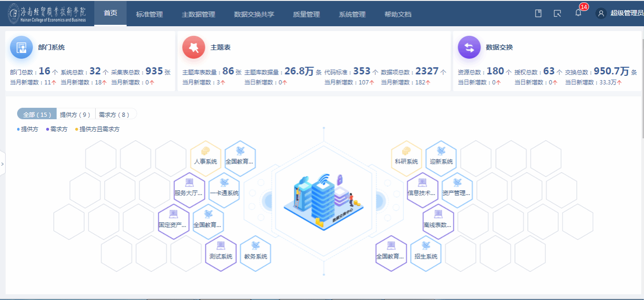Viewport: 644px width, 300px height.
Task: Click the bookmark document icon in header
Action: [538, 13]
